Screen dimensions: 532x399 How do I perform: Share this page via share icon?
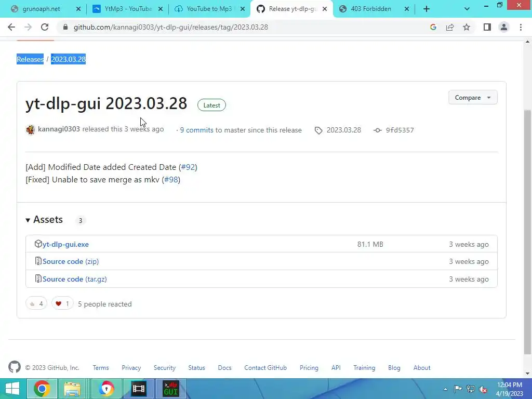[x=450, y=27]
